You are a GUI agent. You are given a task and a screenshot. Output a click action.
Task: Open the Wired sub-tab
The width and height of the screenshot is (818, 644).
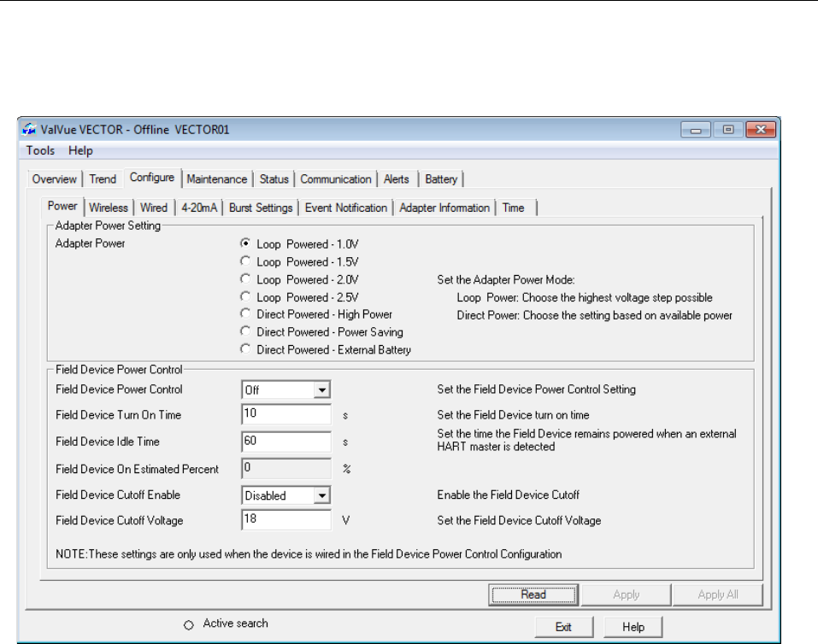click(154, 208)
